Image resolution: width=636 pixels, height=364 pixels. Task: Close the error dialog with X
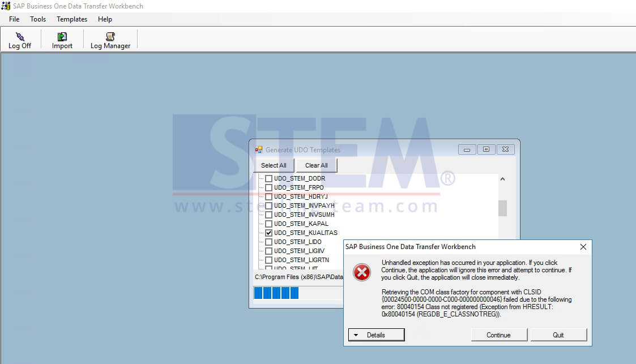(x=583, y=247)
